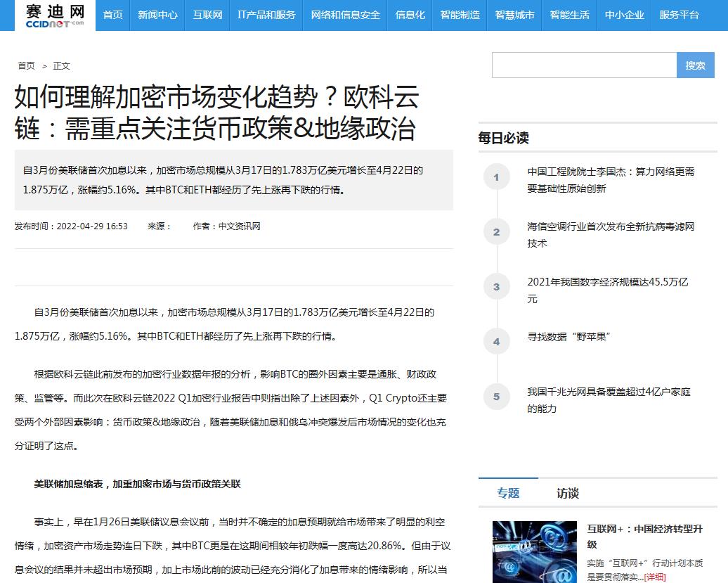Click the 首页 breadcrumb link

click(26, 66)
